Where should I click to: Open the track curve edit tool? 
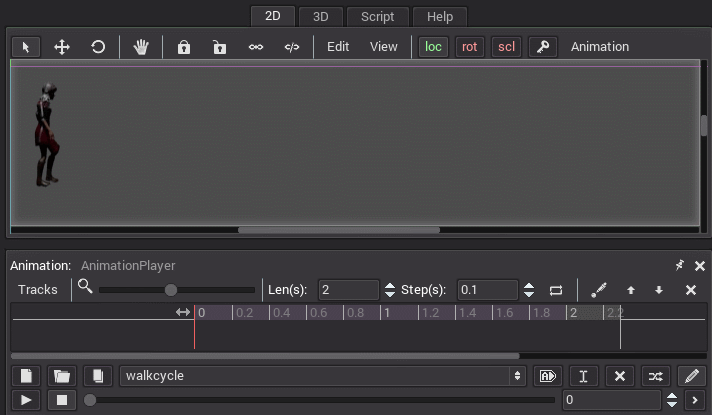pos(599,290)
